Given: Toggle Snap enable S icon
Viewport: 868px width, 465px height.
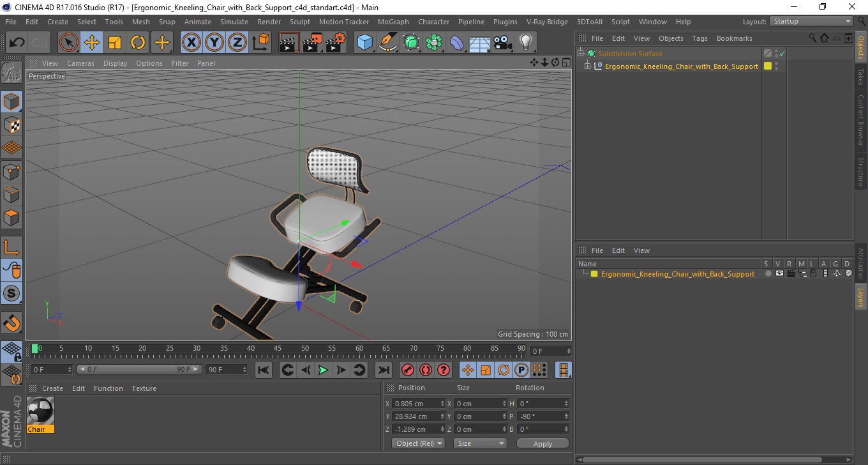Looking at the screenshot, I should point(11,293).
